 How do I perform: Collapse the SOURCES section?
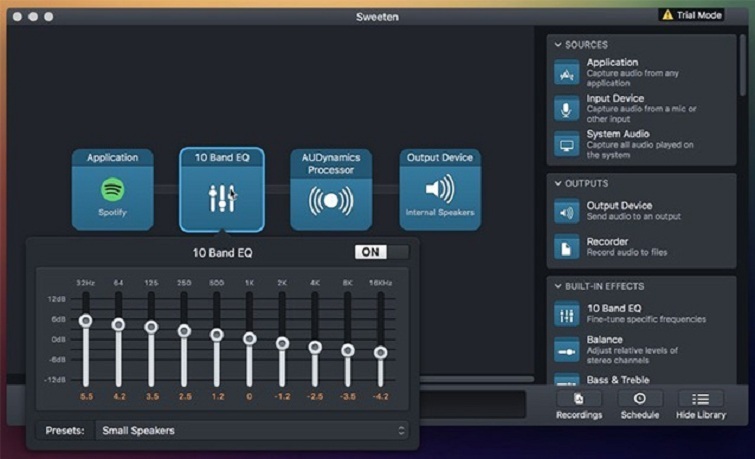click(x=557, y=45)
